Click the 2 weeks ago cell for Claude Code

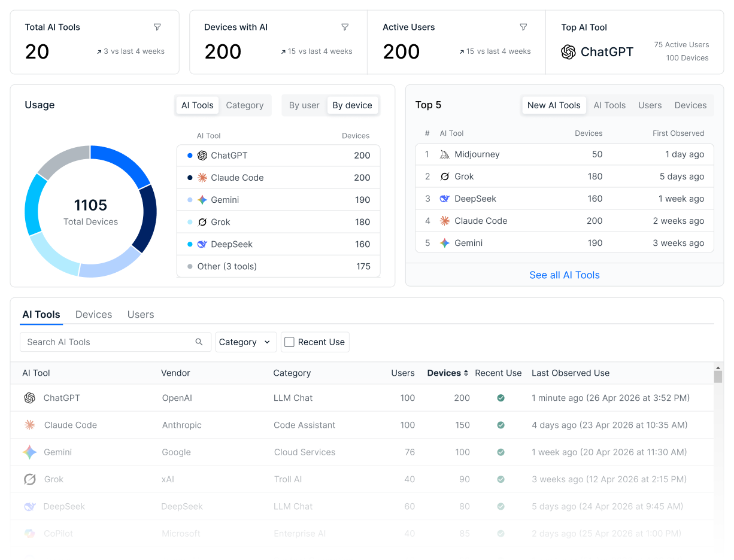678,221
